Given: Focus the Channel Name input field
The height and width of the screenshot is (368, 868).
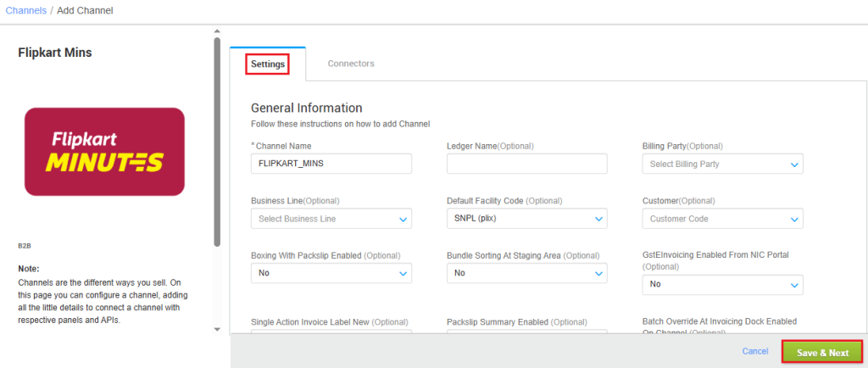Looking at the screenshot, I should [x=331, y=164].
